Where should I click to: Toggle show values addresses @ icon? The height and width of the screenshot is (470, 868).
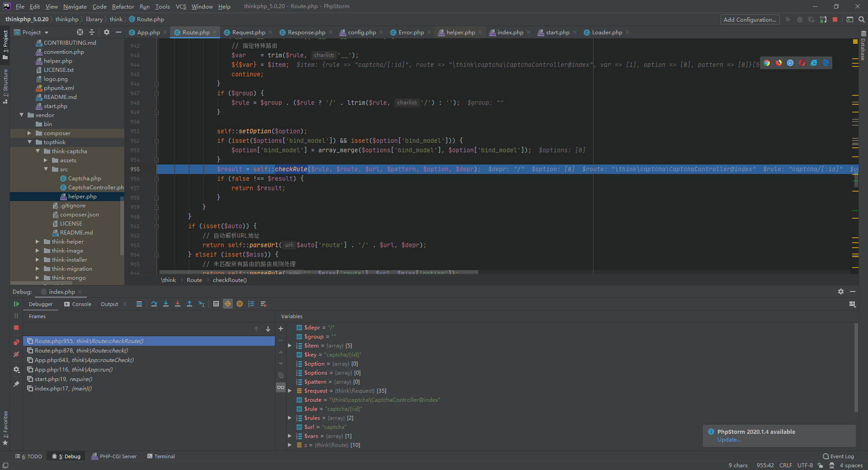240,304
